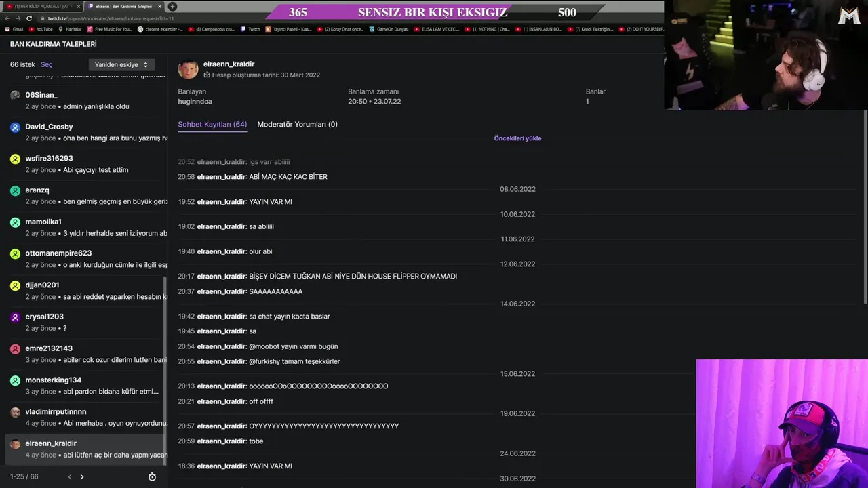The image size is (868, 488).
Task: Go to previous page of unban requests
Action: pos(69,476)
